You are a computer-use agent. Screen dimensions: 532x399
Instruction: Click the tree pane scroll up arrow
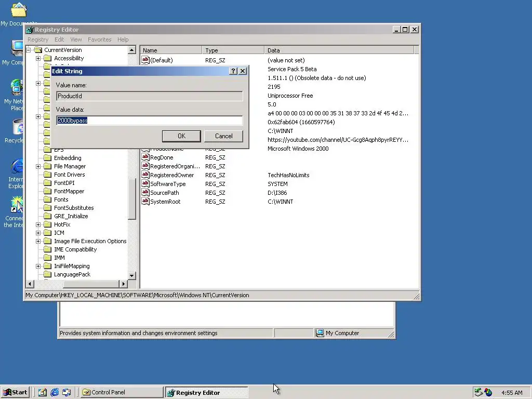(132, 50)
